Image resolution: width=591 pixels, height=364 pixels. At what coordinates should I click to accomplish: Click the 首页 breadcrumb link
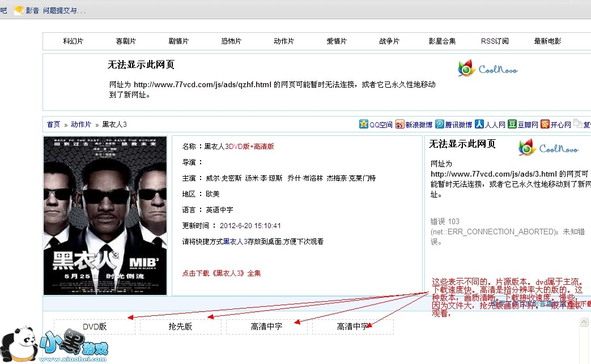pos(53,124)
